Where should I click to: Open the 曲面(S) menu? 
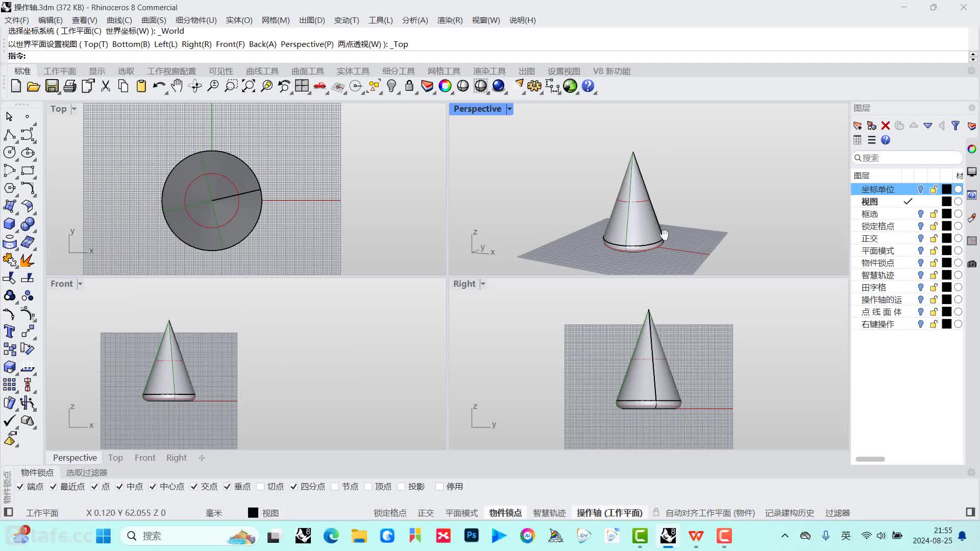(x=154, y=20)
